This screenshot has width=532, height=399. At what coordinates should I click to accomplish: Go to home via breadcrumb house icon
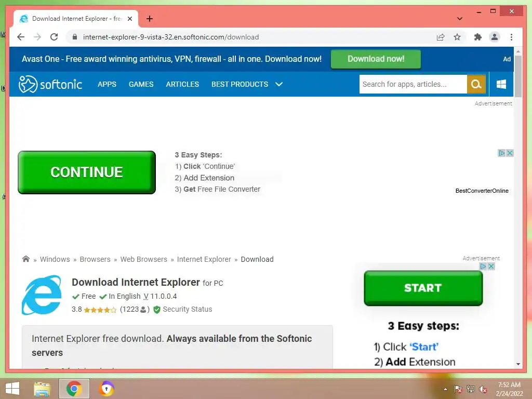(26, 259)
